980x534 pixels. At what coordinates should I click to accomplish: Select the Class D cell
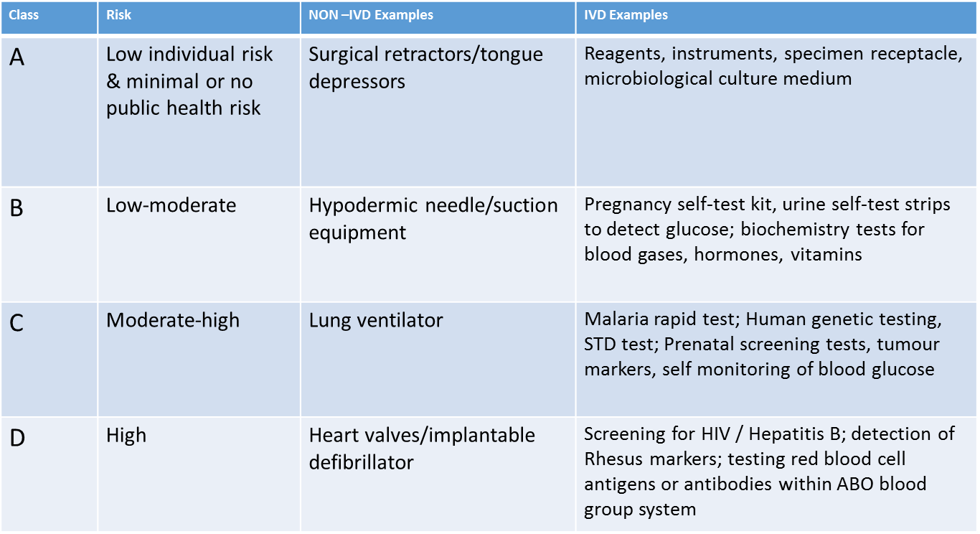click(50, 474)
